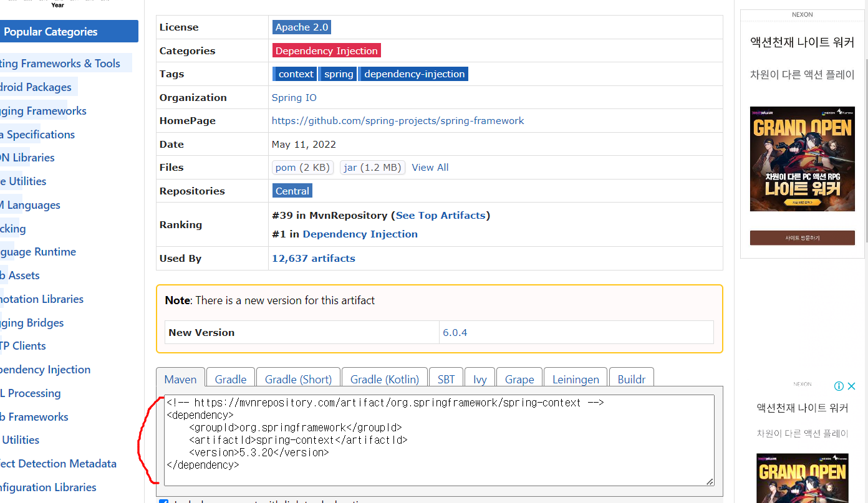Switch to the Gradle tab
The image size is (868, 503).
tap(231, 379)
